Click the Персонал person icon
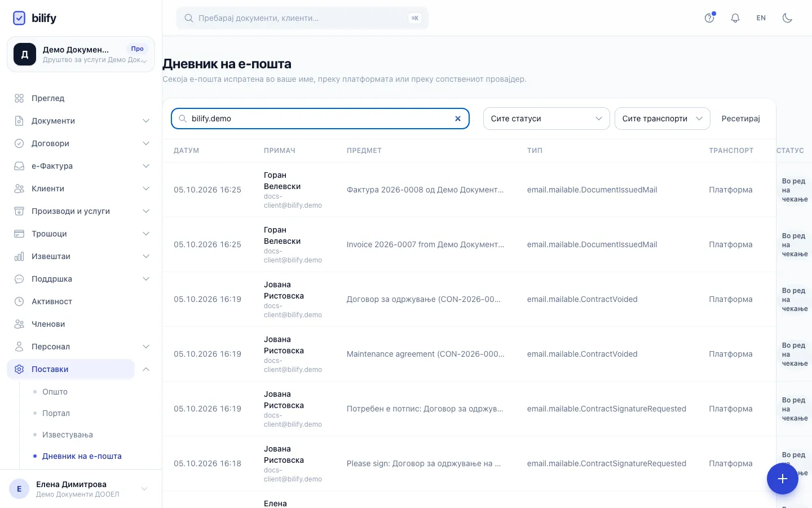Screen dimensions: 812x508 tap(19, 347)
